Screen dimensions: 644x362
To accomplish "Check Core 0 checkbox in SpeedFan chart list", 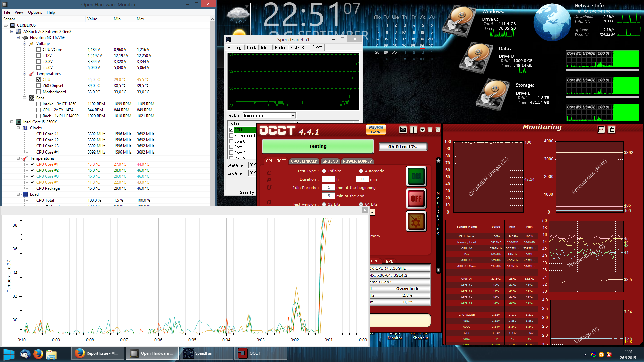I will tap(231, 141).
